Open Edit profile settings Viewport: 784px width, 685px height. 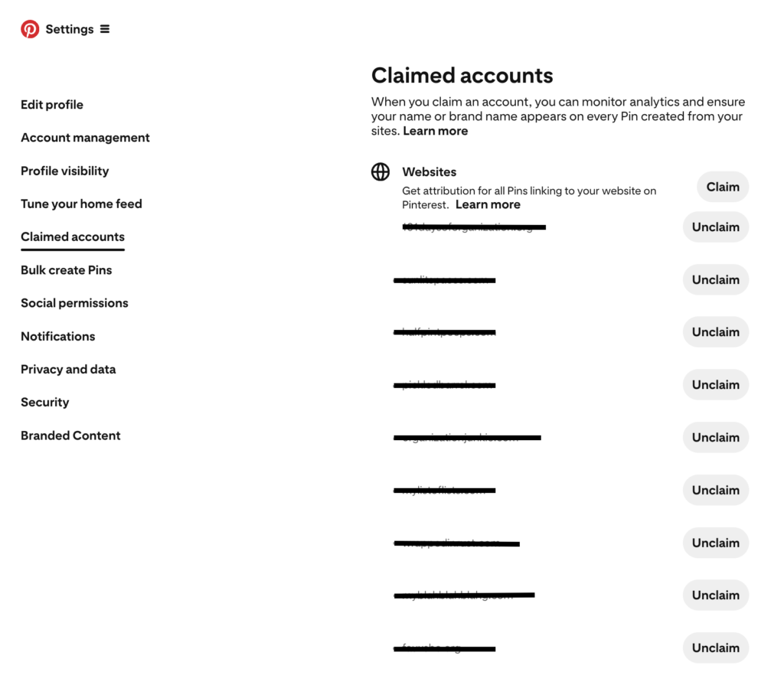[x=52, y=105]
